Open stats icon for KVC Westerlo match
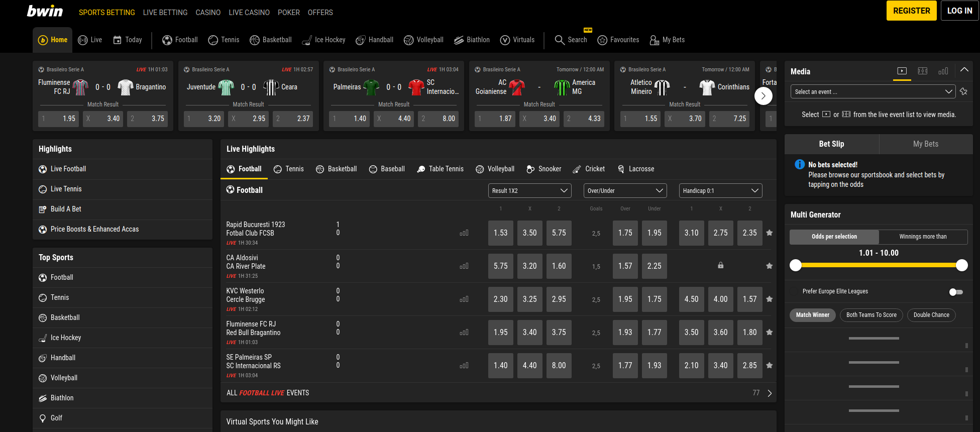Viewport: 980px width, 432px height. [x=464, y=299]
